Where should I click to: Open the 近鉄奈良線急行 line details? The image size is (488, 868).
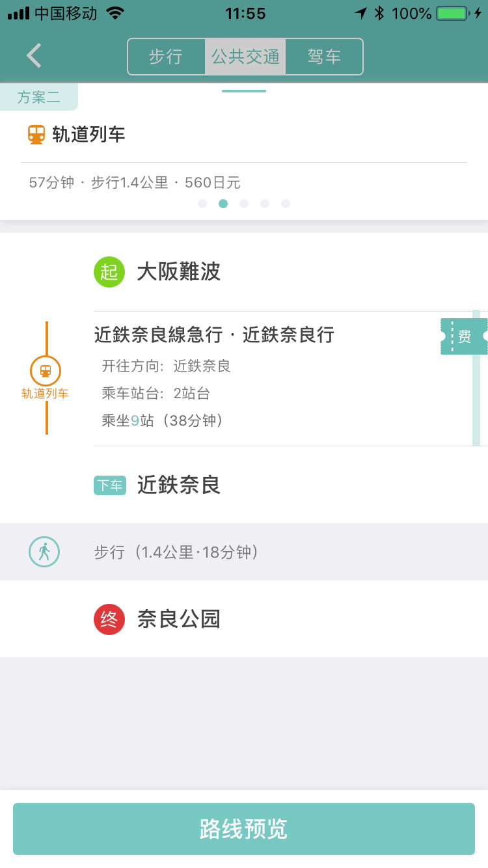coord(214,335)
